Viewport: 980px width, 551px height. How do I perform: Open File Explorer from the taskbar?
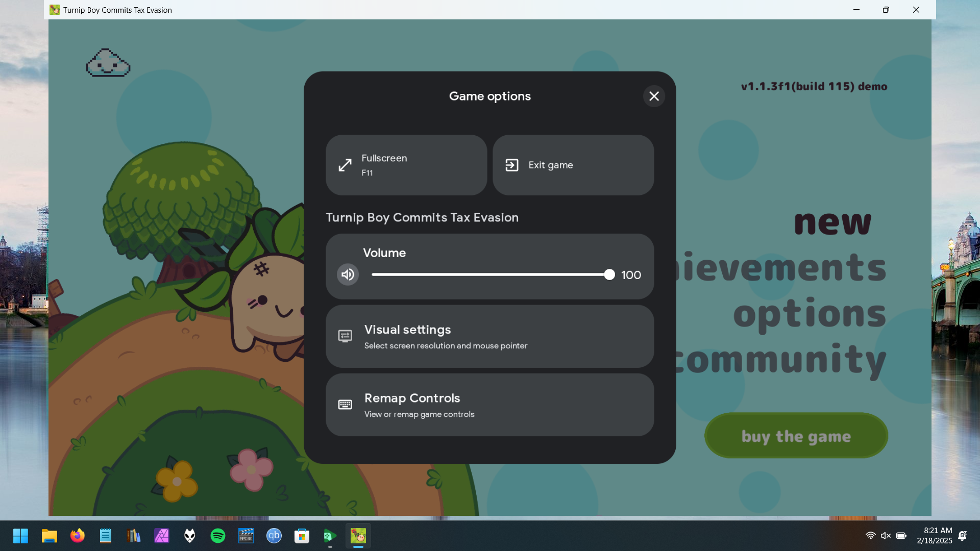pos(50,536)
